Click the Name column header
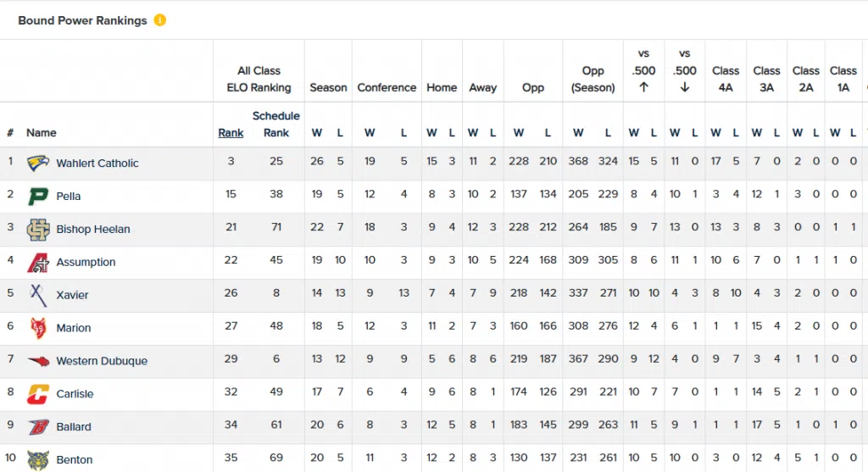Viewport: 868px width, 472px height. [x=42, y=133]
